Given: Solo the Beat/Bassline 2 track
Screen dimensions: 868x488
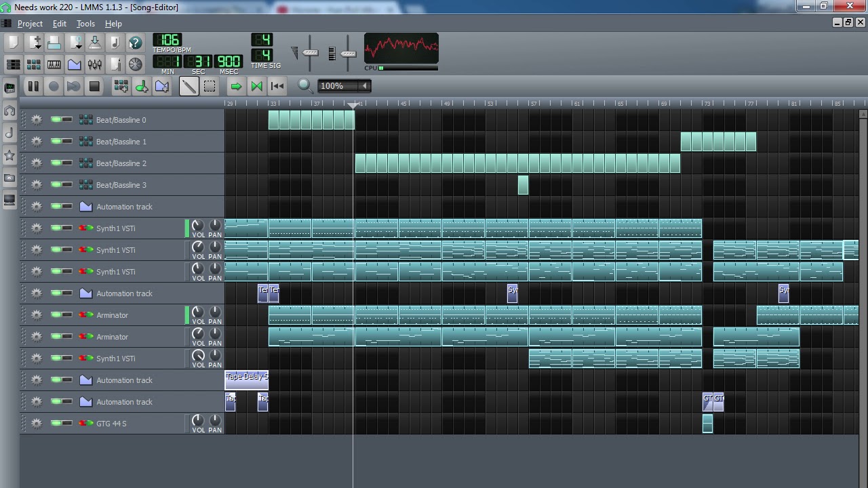Looking at the screenshot, I should tap(67, 163).
